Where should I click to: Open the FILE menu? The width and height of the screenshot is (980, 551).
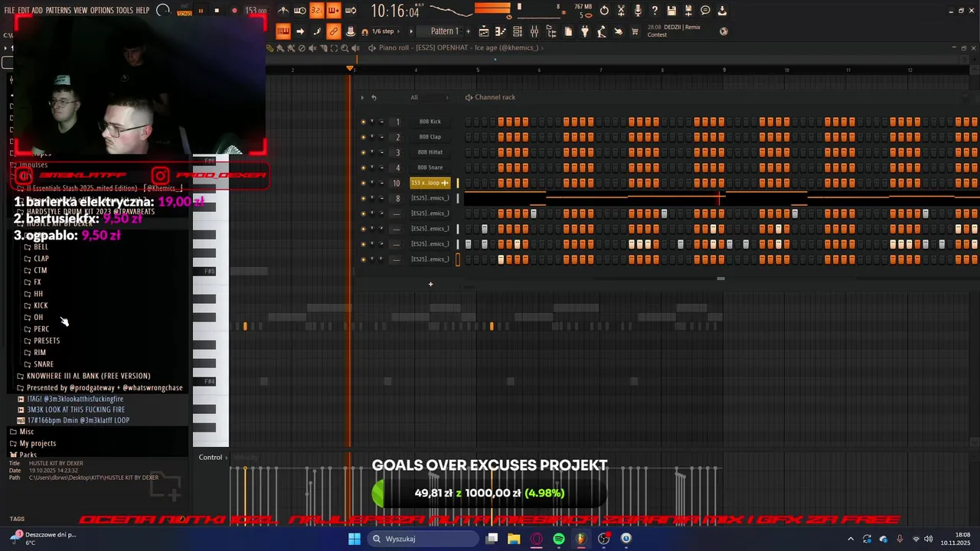pyautogui.click(x=9, y=10)
